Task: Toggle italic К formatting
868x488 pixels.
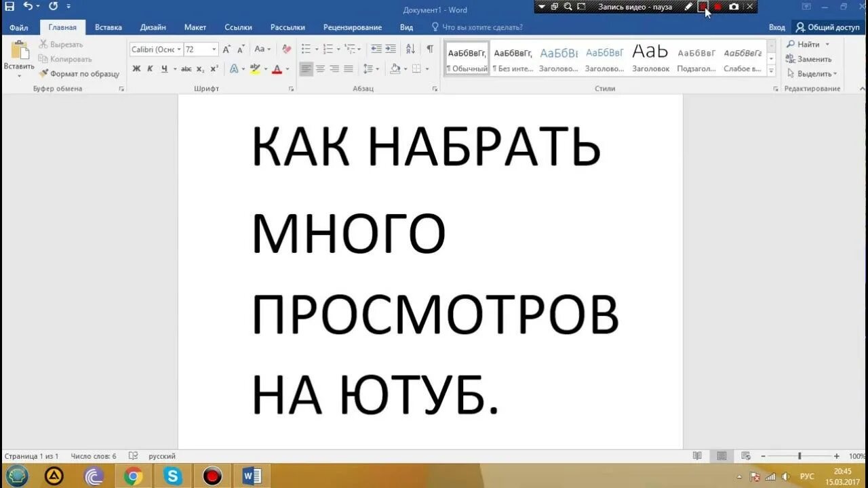Action: pos(150,68)
